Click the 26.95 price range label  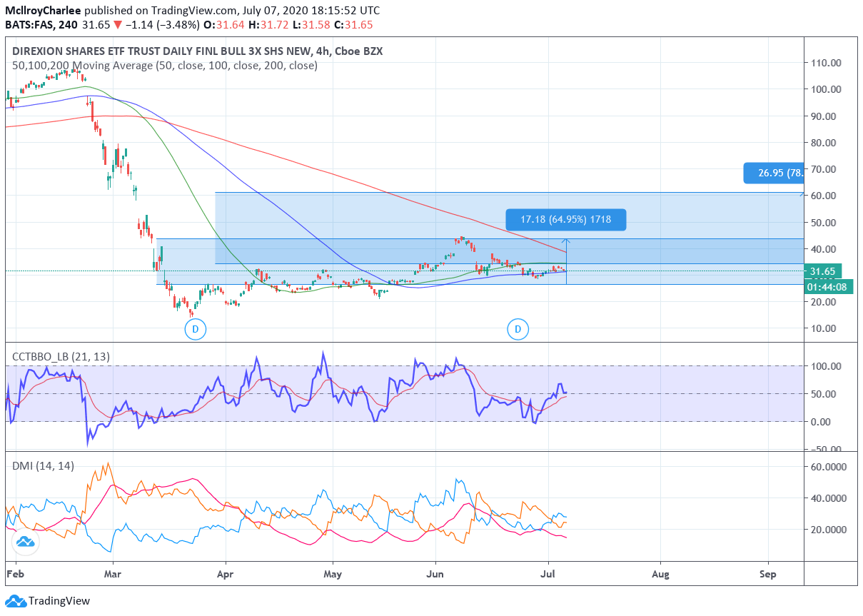tap(774, 173)
